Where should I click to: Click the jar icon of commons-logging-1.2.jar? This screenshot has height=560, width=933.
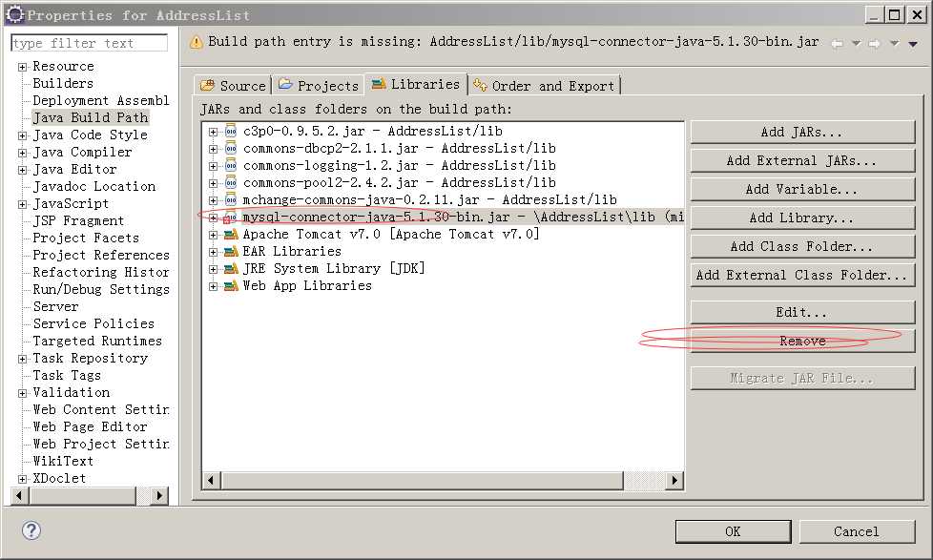click(231, 166)
